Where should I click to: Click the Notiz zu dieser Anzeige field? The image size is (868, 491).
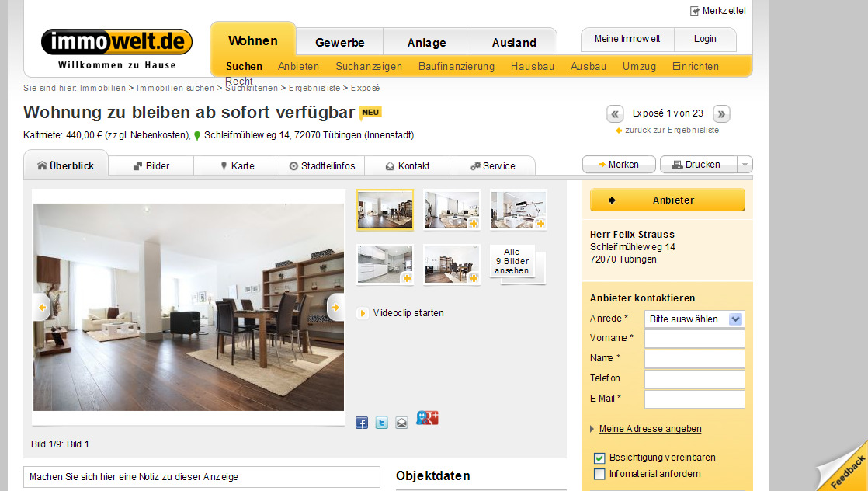point(202,477)
